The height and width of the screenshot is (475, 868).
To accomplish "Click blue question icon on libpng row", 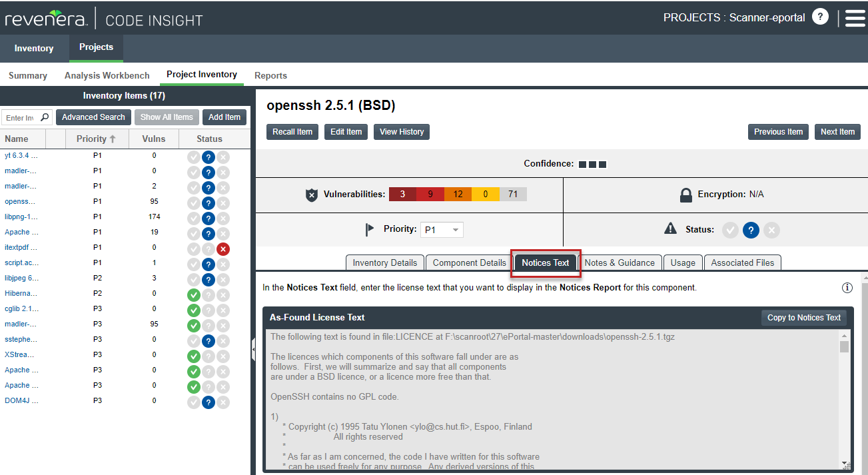I will coord(209,218).
